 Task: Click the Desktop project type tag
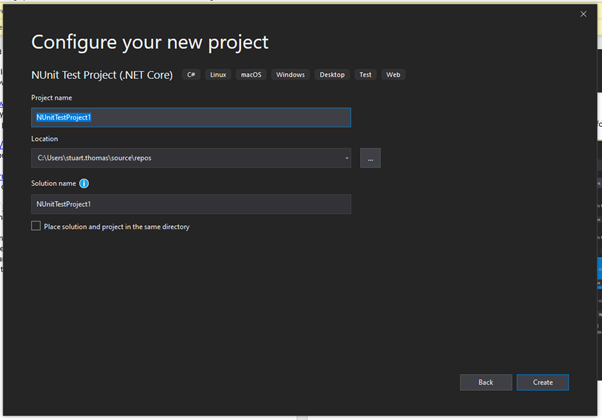332,75
